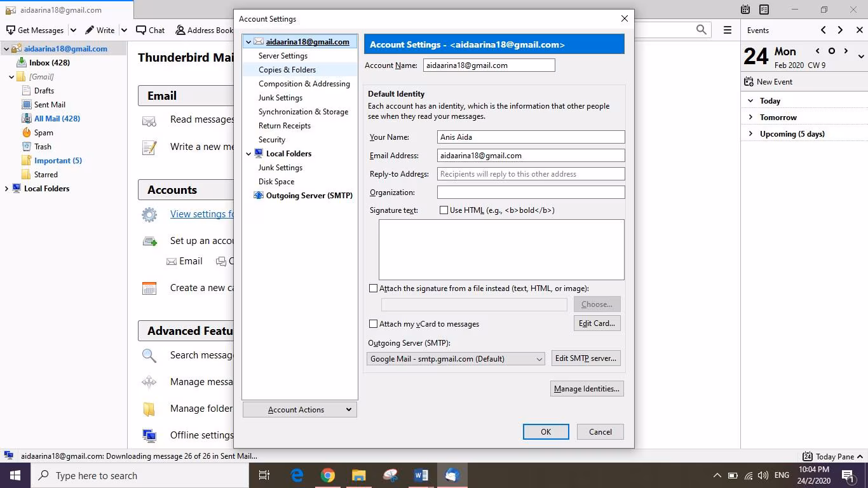Click the Organization input field

click(531, 193)
